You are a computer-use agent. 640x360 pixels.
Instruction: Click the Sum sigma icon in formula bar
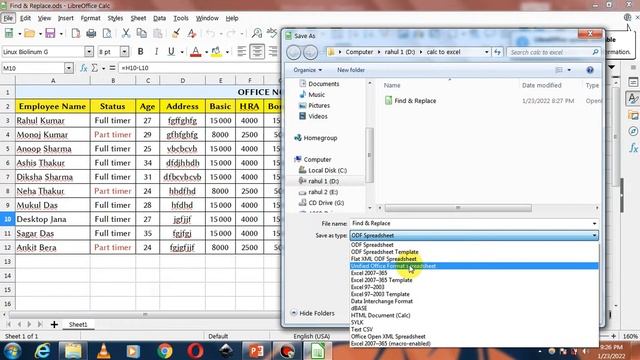[x=95, y=68]
